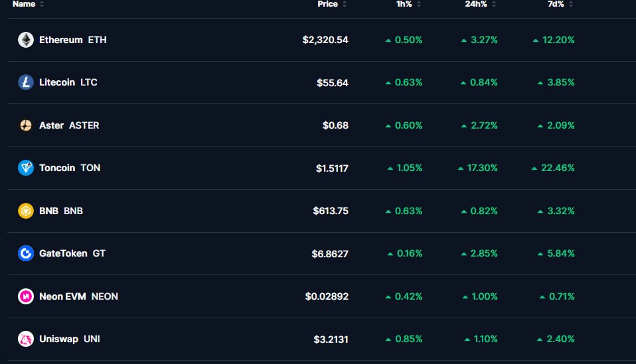Click the GateToken GT name link
This screenshot has height=364, width=636.
(x=72, y=253)
